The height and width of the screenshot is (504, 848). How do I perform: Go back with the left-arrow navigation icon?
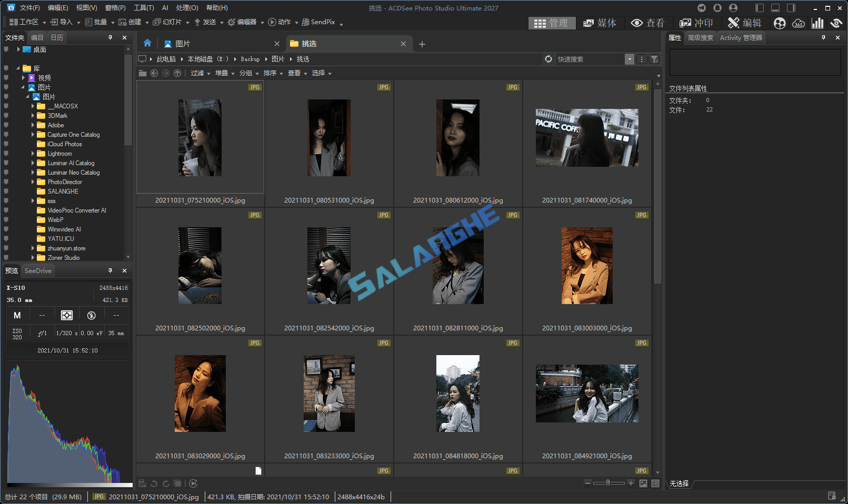click(154, 73)
